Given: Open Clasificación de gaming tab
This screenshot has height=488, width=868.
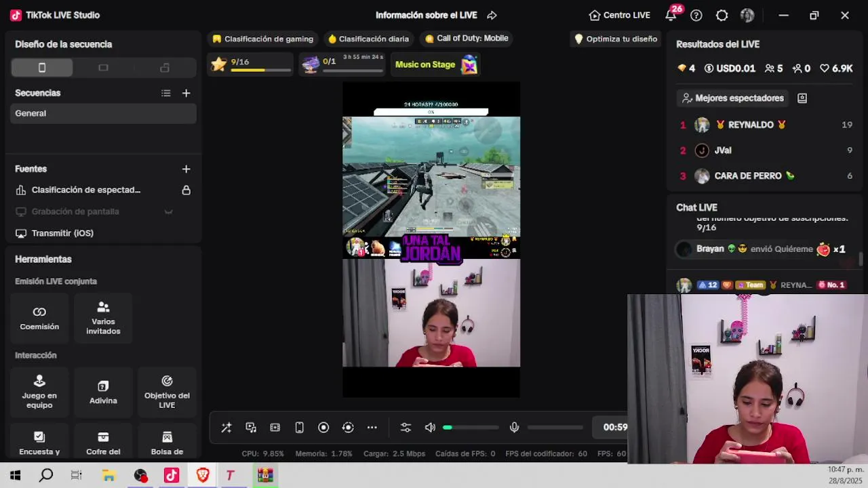Looking at the screenshot, I should (263, 39).
